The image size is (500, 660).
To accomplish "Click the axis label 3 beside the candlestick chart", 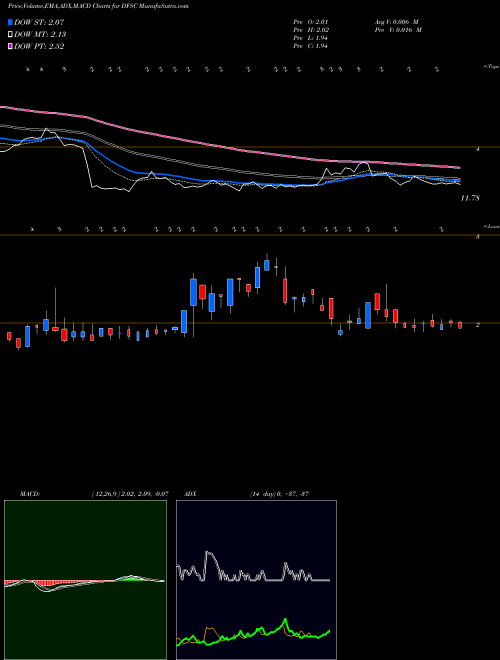I will [478, 237].
